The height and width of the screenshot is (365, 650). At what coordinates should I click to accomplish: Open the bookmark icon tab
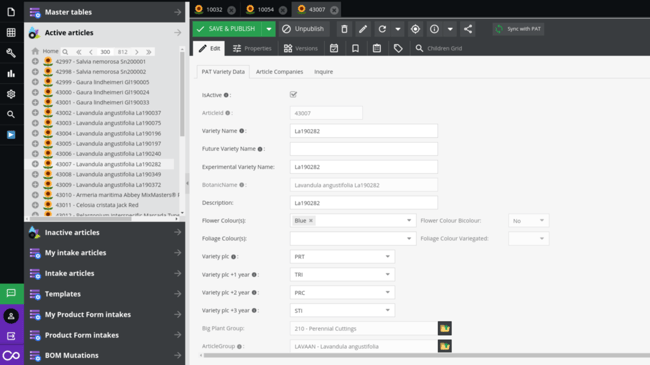click(x=355, y=49)
